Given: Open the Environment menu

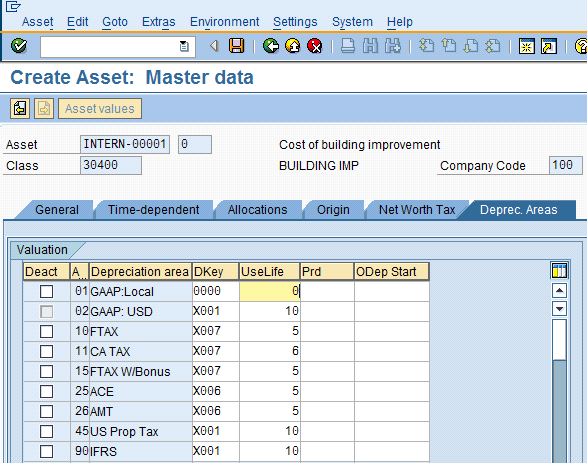Looking at the screenshot, I should click(225, 22).
